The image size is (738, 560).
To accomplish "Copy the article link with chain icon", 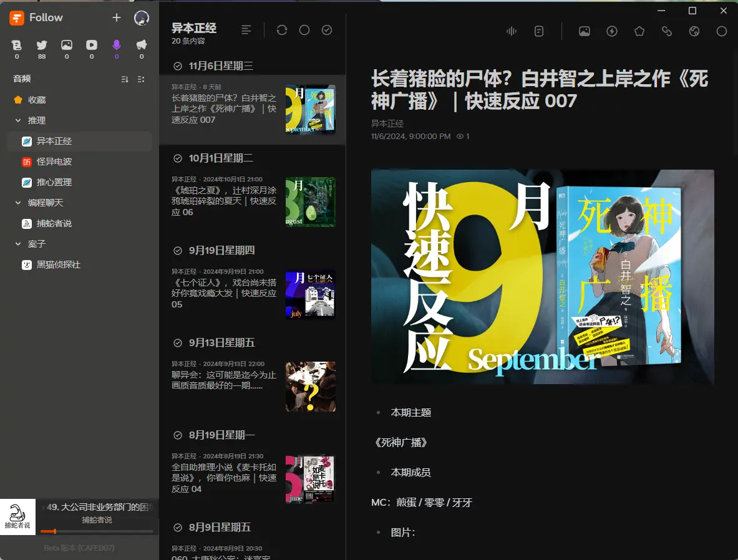I will coord(666,31).
